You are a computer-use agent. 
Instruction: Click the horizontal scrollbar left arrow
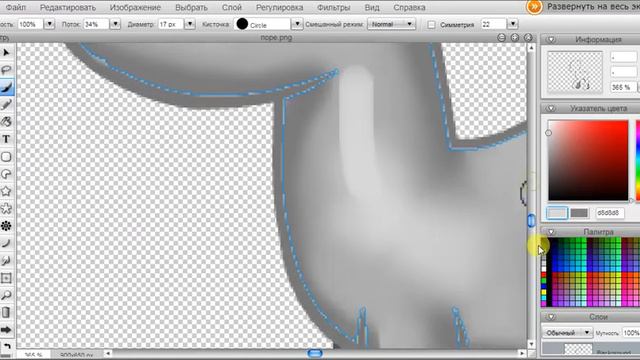(108, 353)
